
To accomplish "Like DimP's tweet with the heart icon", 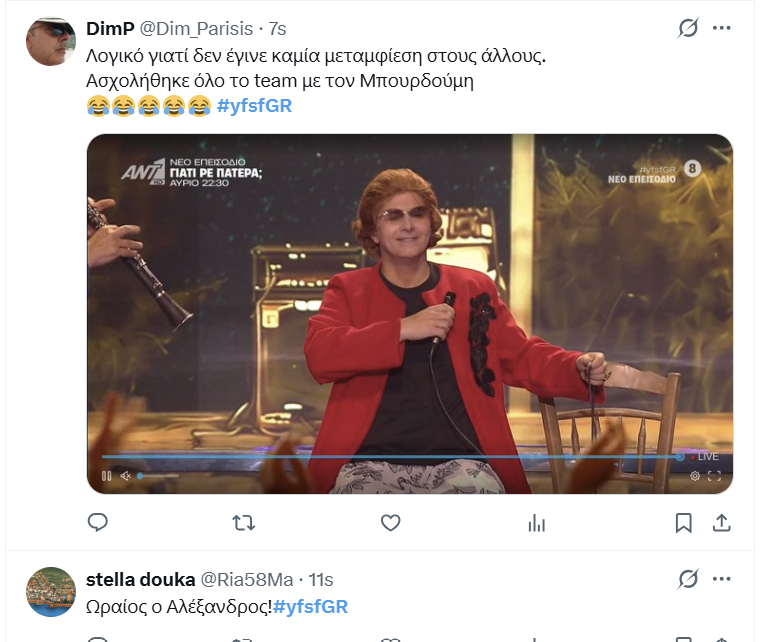I will pyautogui.click(x=390, y=523).
